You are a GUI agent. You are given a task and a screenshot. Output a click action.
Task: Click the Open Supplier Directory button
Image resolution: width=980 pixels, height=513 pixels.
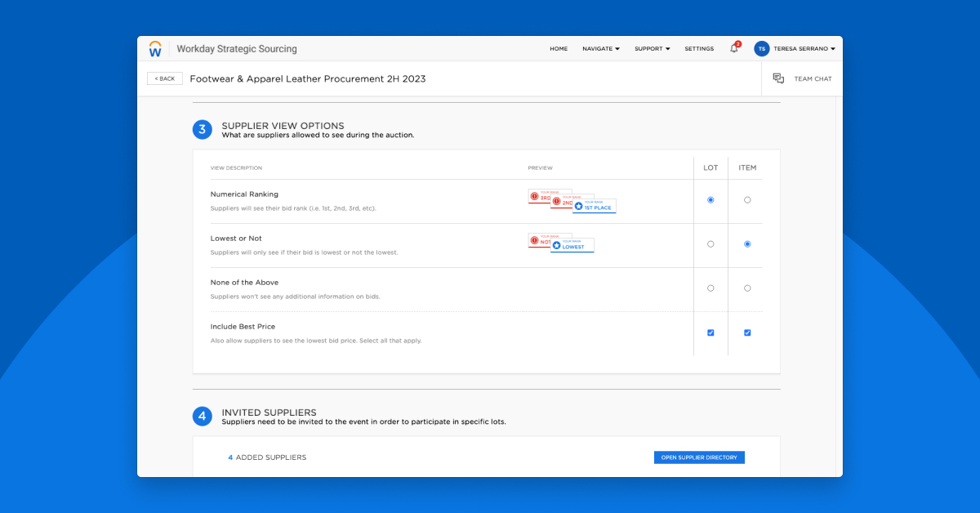pyautogui.click(x=699, y=457)
